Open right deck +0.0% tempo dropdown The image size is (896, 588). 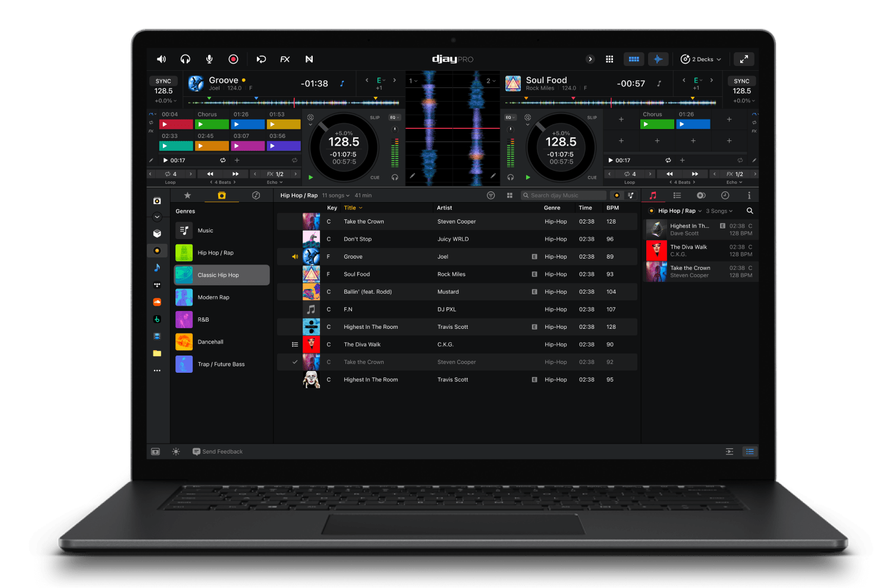pyautogui.click(x=744, y=101)
